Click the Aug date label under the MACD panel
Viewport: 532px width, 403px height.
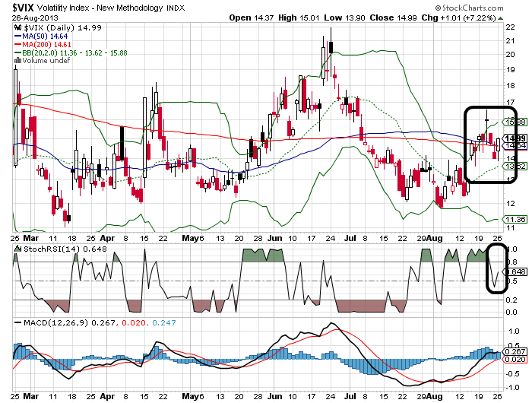pyautogui.click(x=435, y=396)
